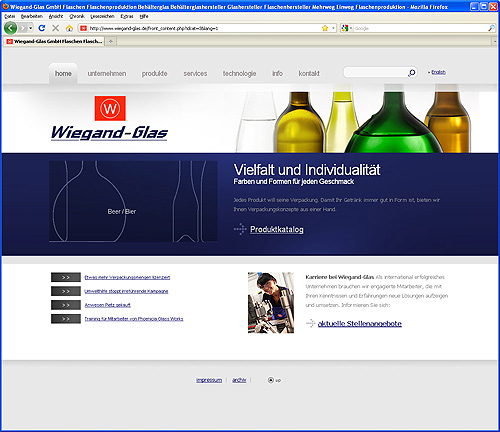Image resolution: width=500 pixels, height=432 pixels.
Task: Click the career worker photo thumbnail
Action: 271,303
